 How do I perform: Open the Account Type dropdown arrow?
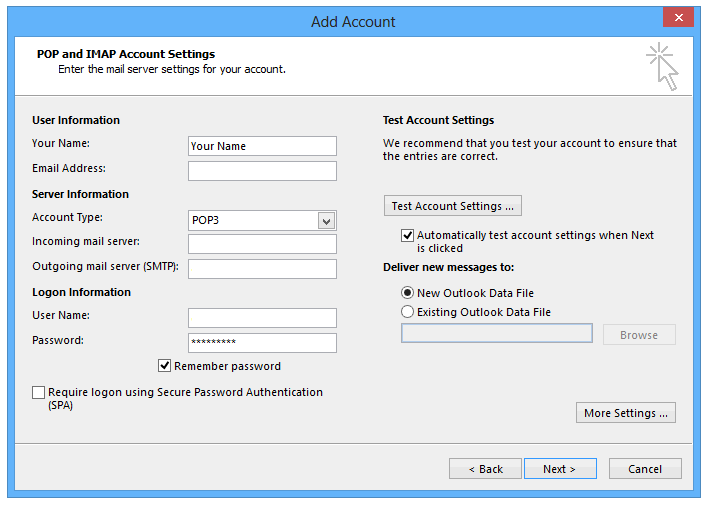(326, 221)
